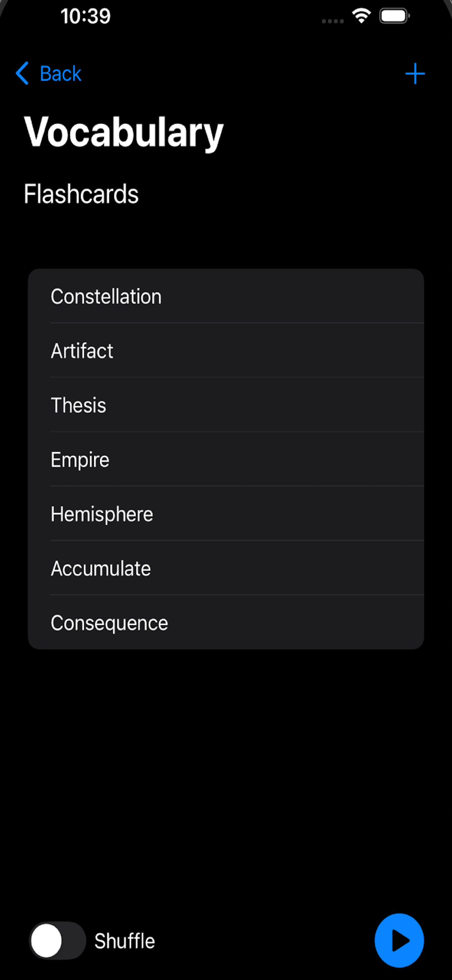Open the Constellation flashcard
Image resolution: width=452 pixels, height=980 pixels.
226,296
